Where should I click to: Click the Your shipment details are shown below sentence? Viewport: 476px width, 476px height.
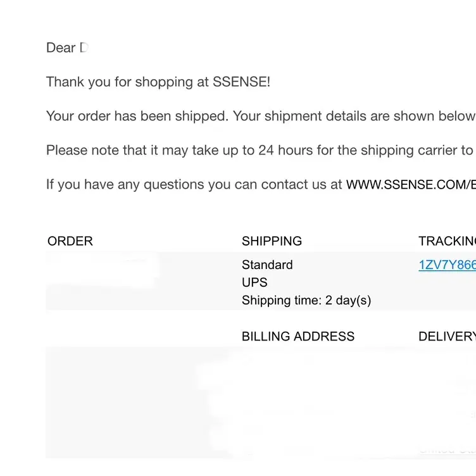(354, 116)
